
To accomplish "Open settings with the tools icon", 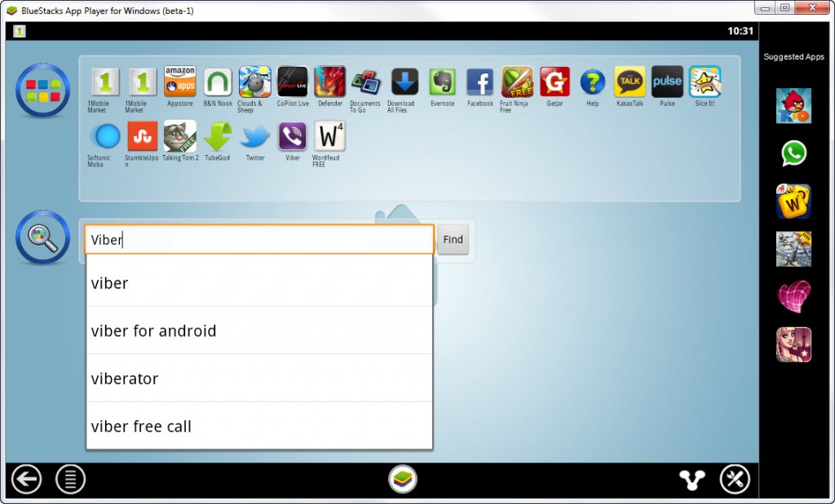I will point(735,479).
